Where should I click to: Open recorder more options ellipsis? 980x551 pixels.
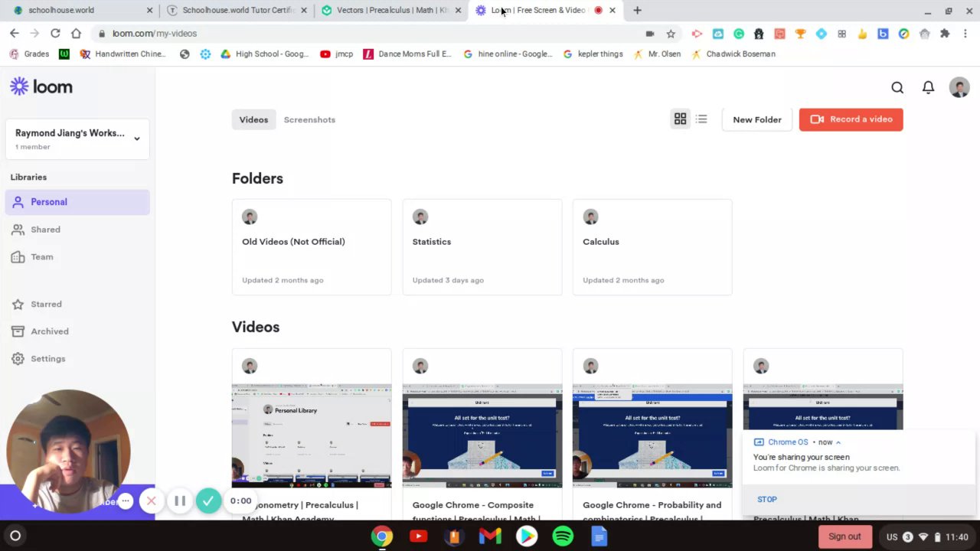tap(126, 501)
